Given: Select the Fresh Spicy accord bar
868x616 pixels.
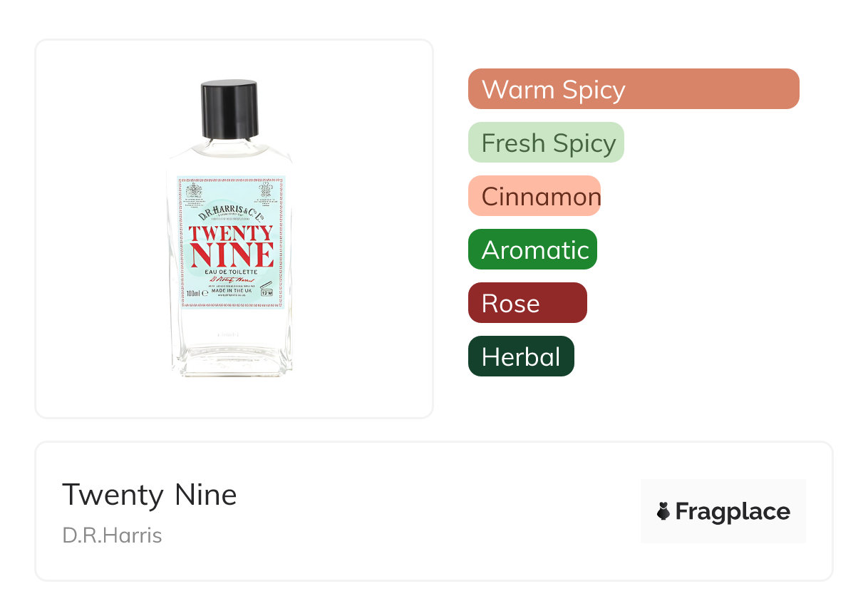Looking at the screenshot, I should pyautogui.click(x=546, y=143).
